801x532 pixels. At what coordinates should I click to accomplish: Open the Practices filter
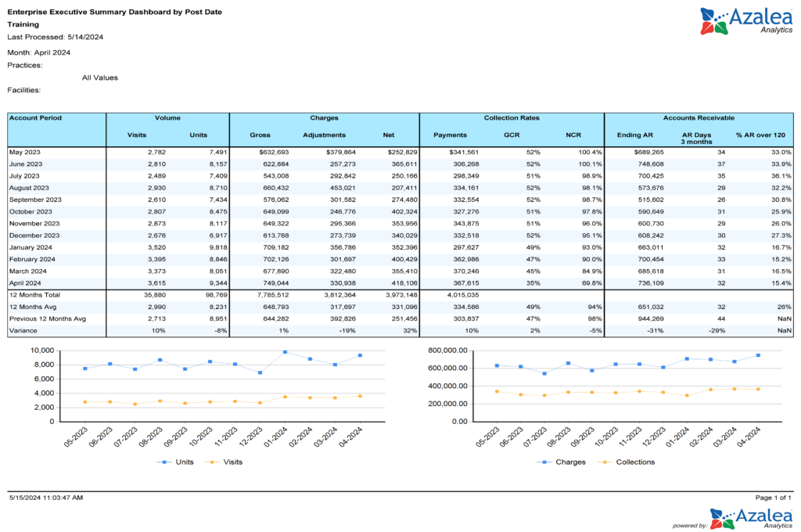coord(27,65)
